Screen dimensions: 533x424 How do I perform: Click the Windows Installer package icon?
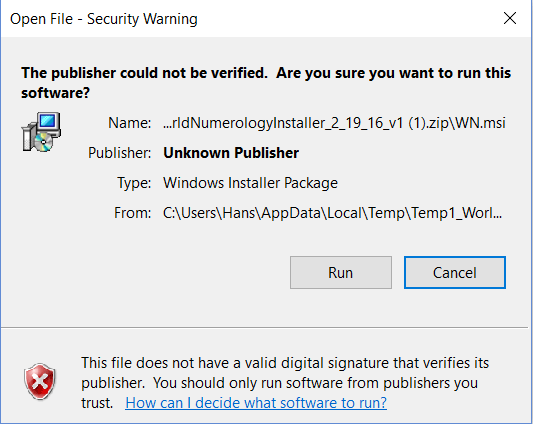[41, 132]
